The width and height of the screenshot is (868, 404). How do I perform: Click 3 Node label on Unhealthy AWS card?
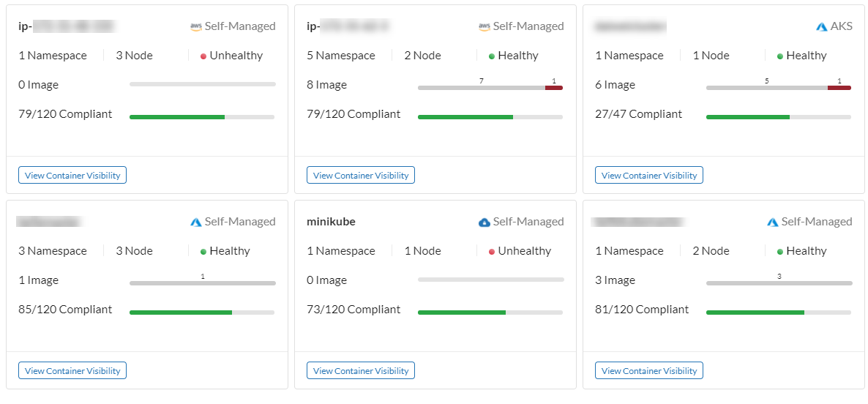click(134, 56)
